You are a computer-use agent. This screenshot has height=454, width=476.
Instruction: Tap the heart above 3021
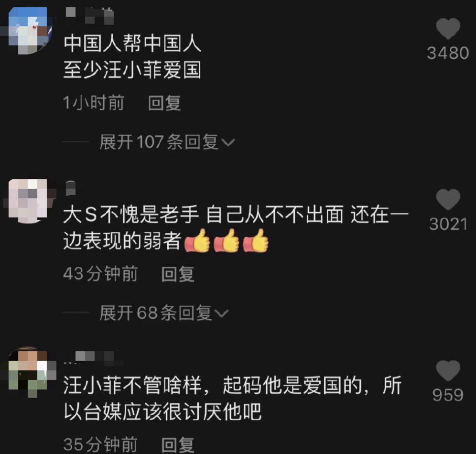(448, 199)
